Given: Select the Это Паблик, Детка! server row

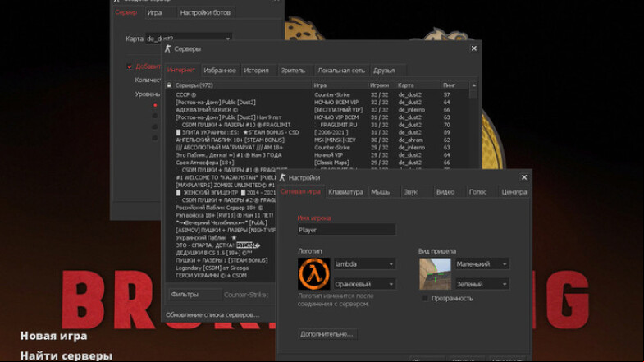Looking at the screenshot, I should [x=317, y=155].
